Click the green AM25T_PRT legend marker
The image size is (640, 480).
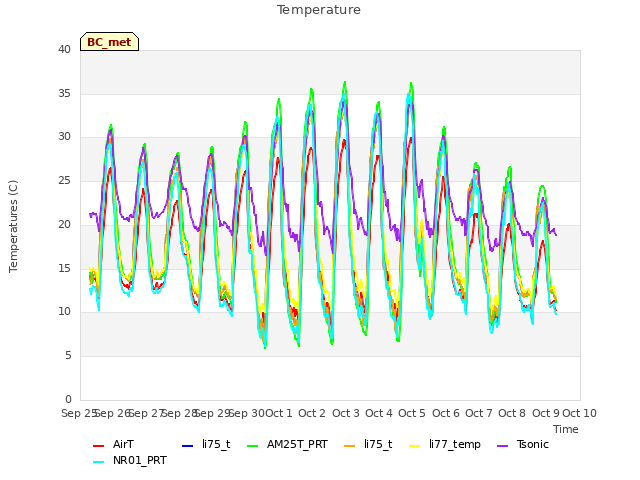tap(253, 446)
